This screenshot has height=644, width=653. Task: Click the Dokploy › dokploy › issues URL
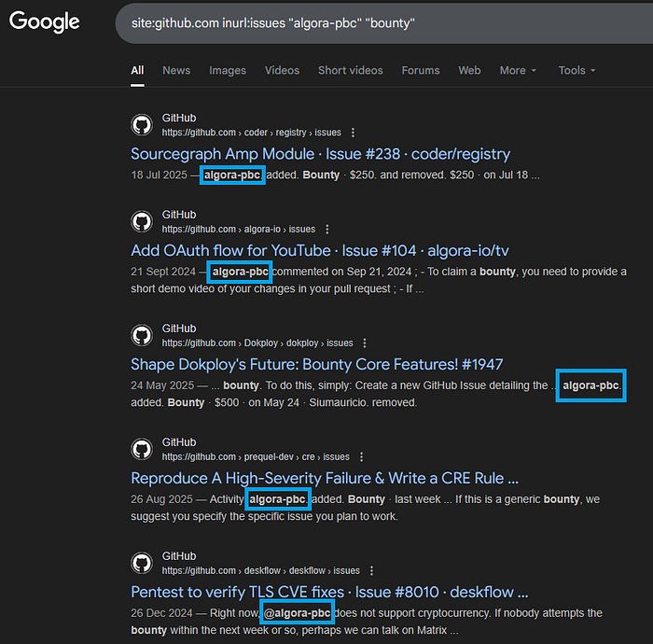coord(257,343)
